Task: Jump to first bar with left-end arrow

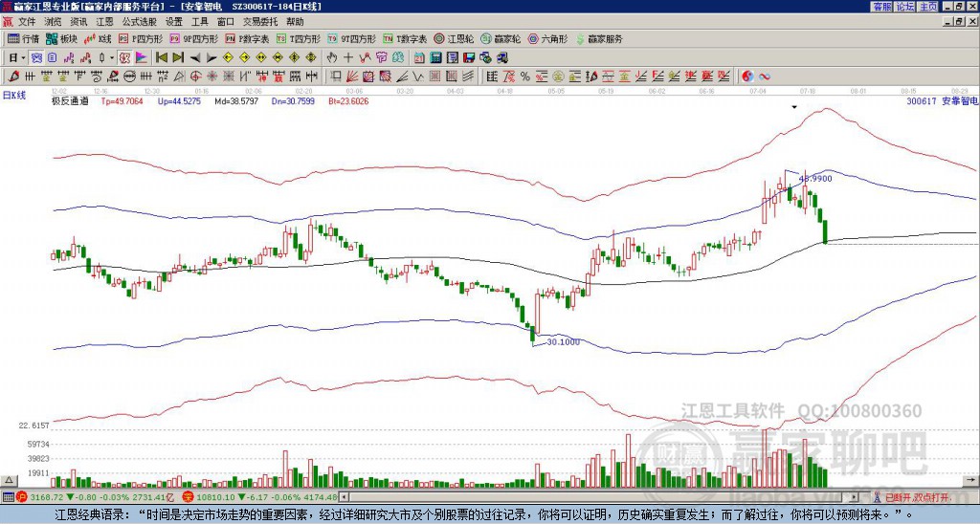Action: click(161, 58)
